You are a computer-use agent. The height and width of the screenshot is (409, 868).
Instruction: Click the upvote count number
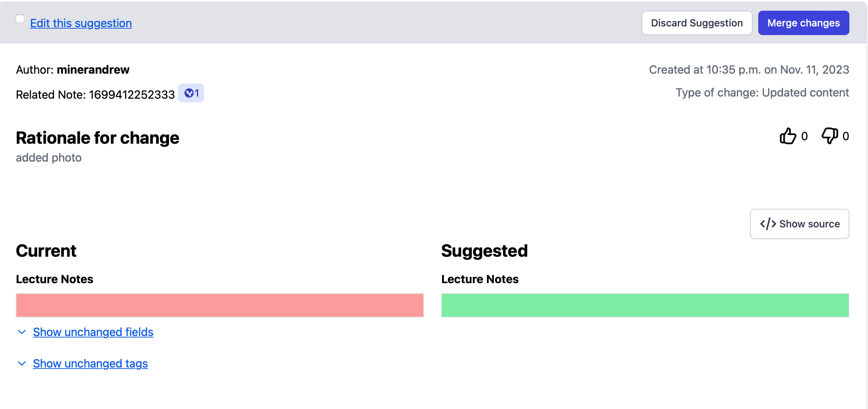[x=804, y=136]
